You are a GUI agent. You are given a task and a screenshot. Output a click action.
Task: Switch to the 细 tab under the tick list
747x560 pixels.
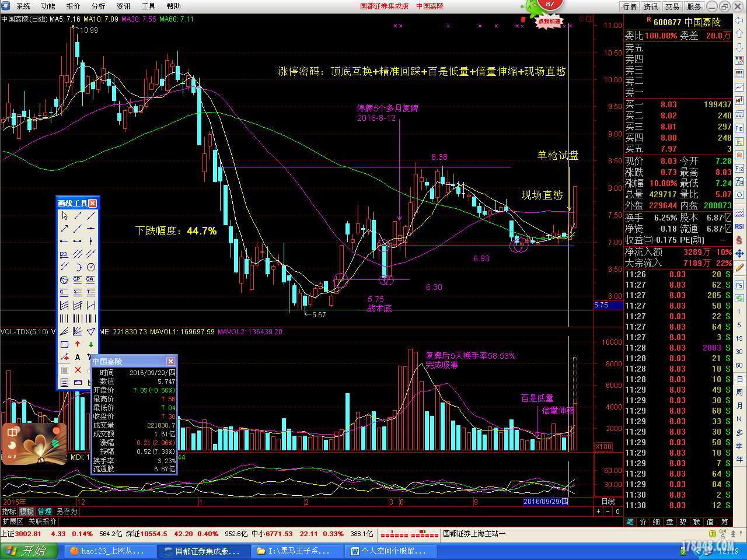(x=657, y=521)
